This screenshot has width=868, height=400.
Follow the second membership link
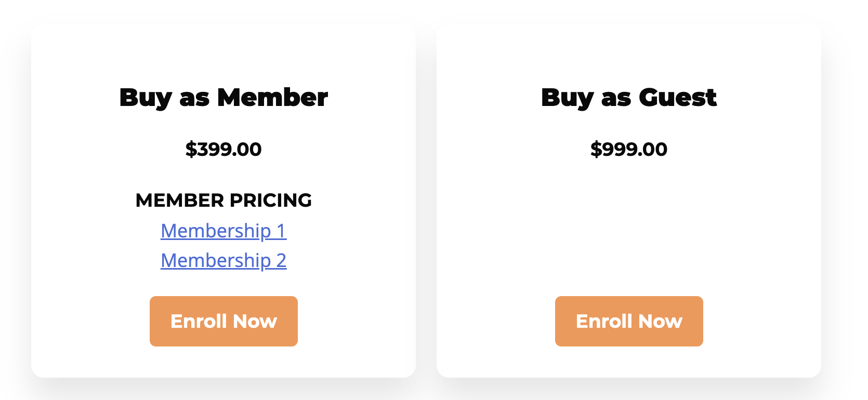223,260
